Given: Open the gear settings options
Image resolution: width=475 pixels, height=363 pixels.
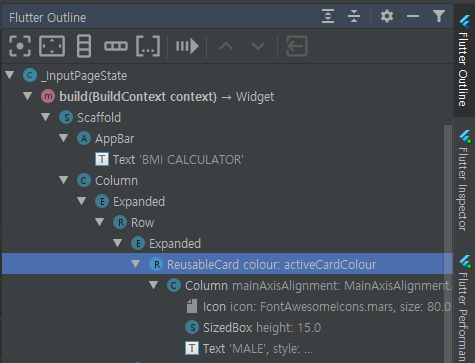Looking at the screenshot, I should coord(387,16).
